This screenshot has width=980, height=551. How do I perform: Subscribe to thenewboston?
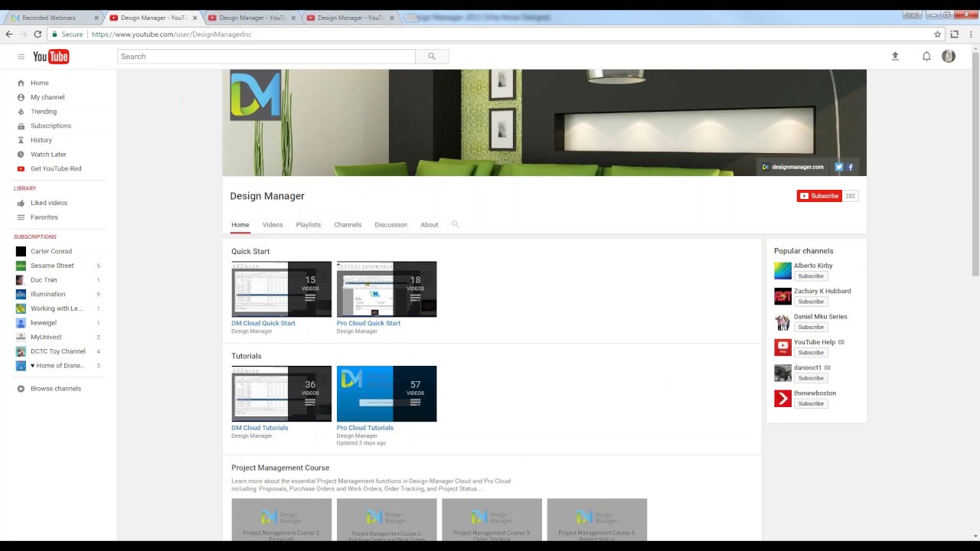[x=811, y=403]
